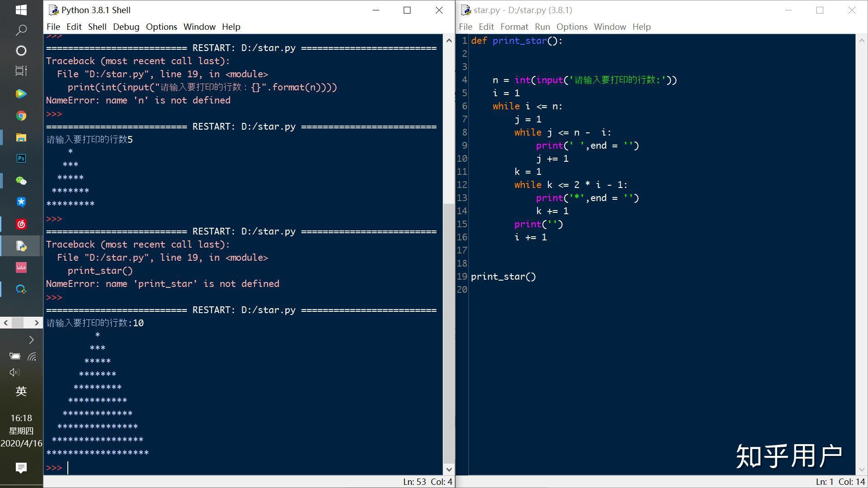Open Window menu in Python Shell
The height and width of the screenshot is (488, 868).
[x=199, y=27]
